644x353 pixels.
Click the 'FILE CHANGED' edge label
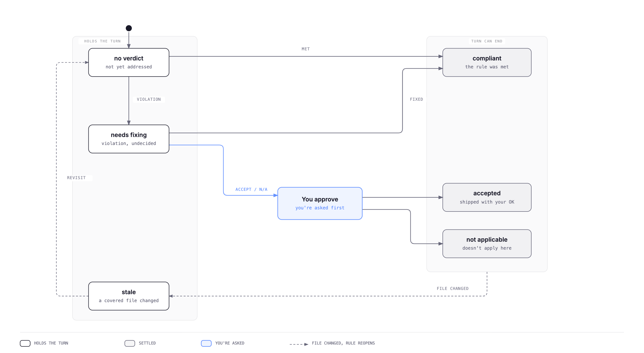tap(453, 289)
